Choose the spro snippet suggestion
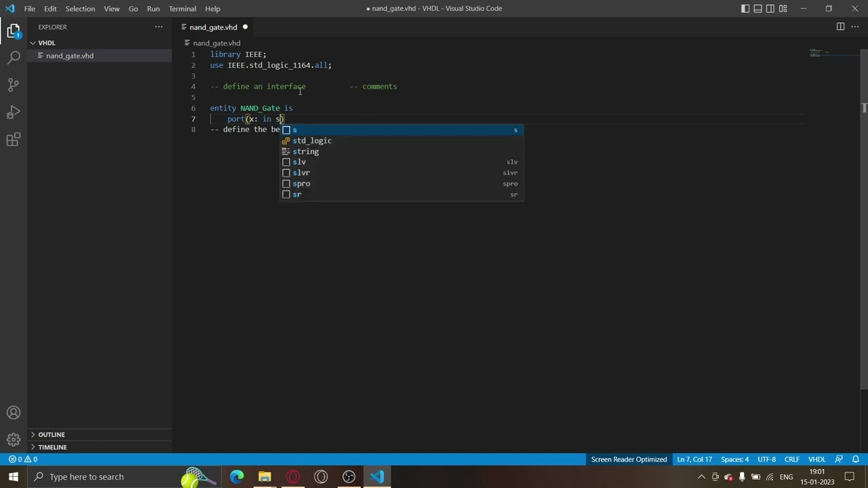The image size is (868, 488). pos(401,184)
